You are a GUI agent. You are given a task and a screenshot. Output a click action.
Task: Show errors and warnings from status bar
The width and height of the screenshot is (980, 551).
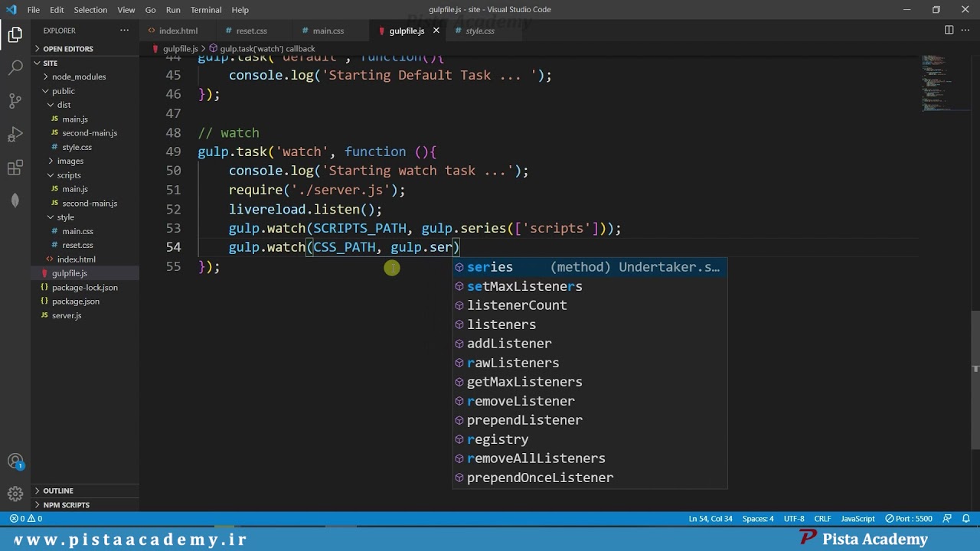point(26,518)
